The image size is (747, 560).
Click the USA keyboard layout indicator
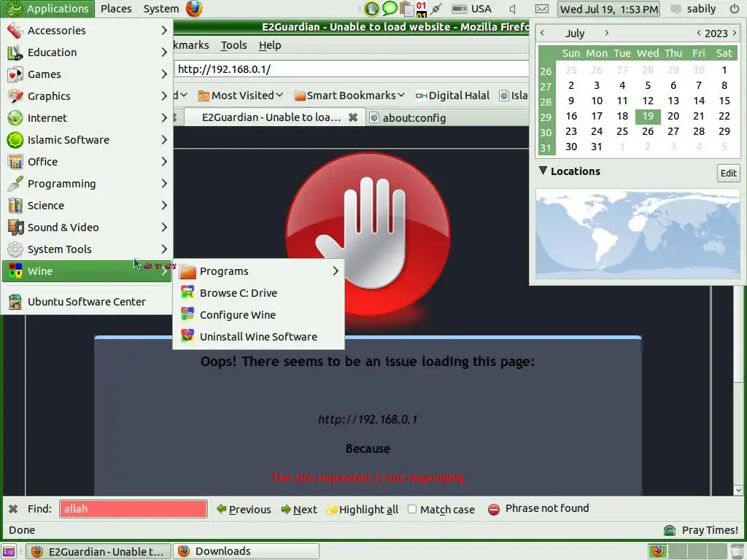(x=471, y=9)
